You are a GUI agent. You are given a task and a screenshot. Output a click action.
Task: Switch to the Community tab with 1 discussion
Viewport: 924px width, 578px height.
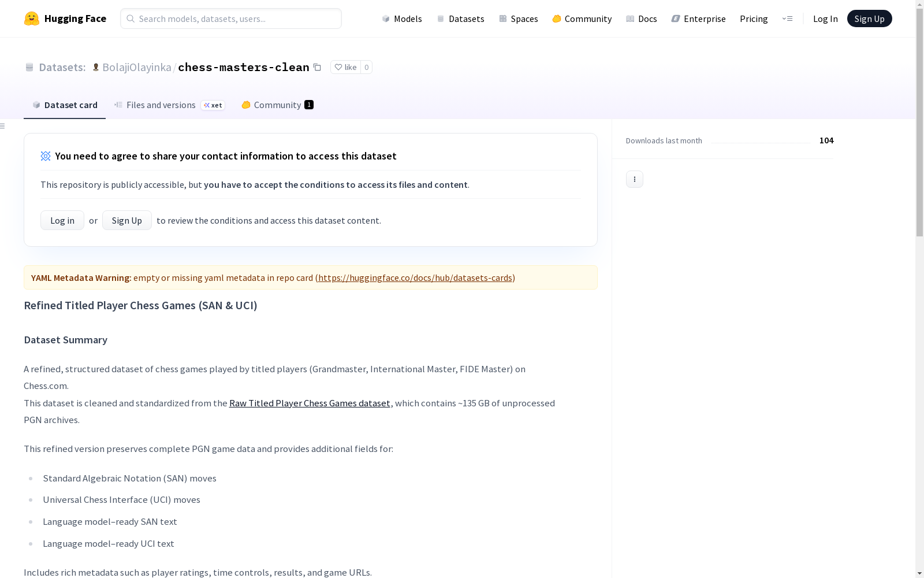[x=278, y=105]
